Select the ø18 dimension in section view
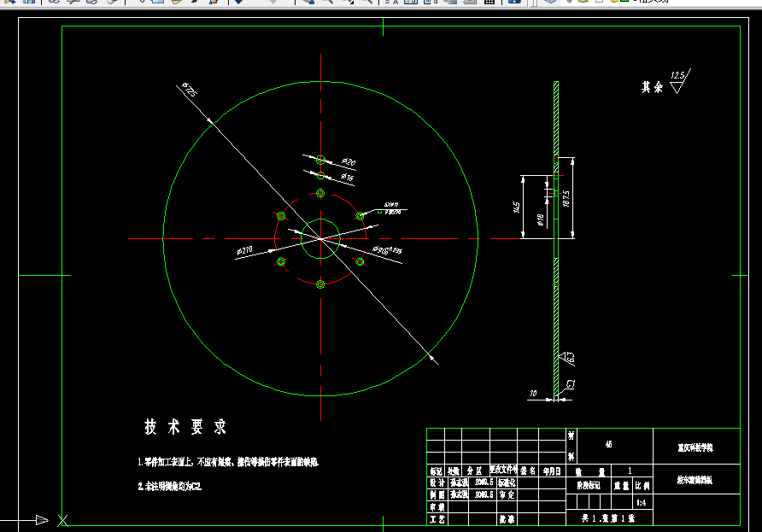The image size is (762, 532). tap(541, 219)
